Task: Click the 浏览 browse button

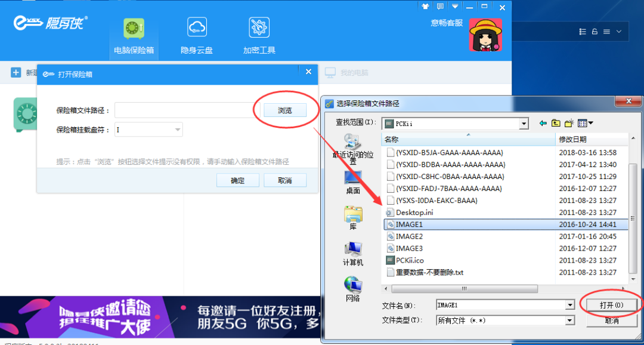Action: tap(285, 110)
